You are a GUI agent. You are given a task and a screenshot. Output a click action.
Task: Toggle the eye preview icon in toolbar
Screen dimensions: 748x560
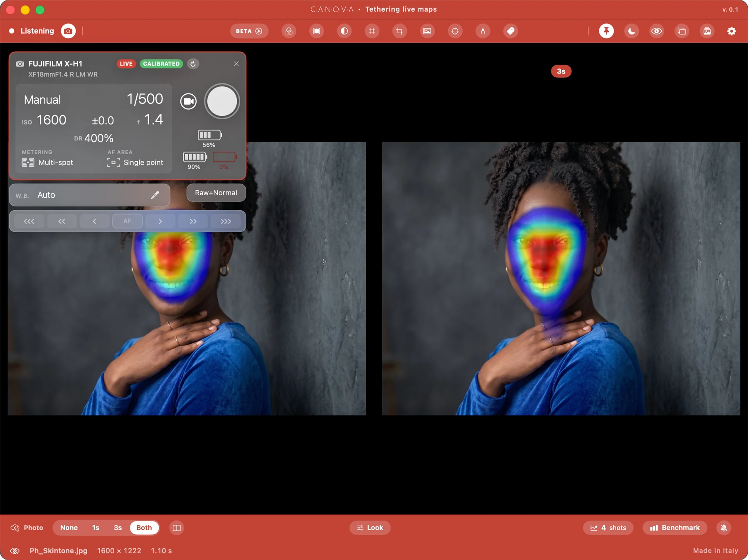tap(657, 31)
